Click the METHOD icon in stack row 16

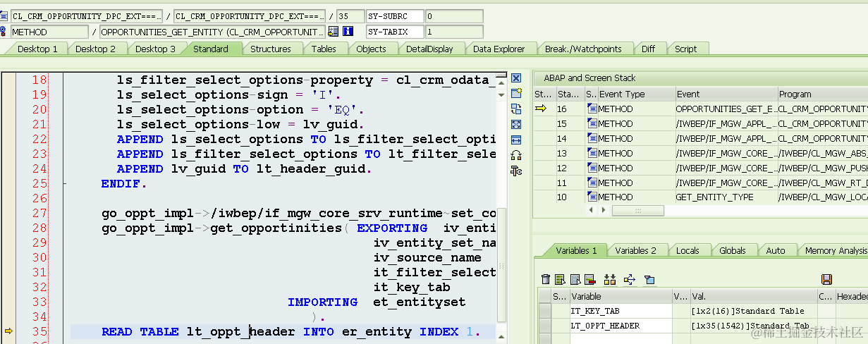[x=592, y=109]
